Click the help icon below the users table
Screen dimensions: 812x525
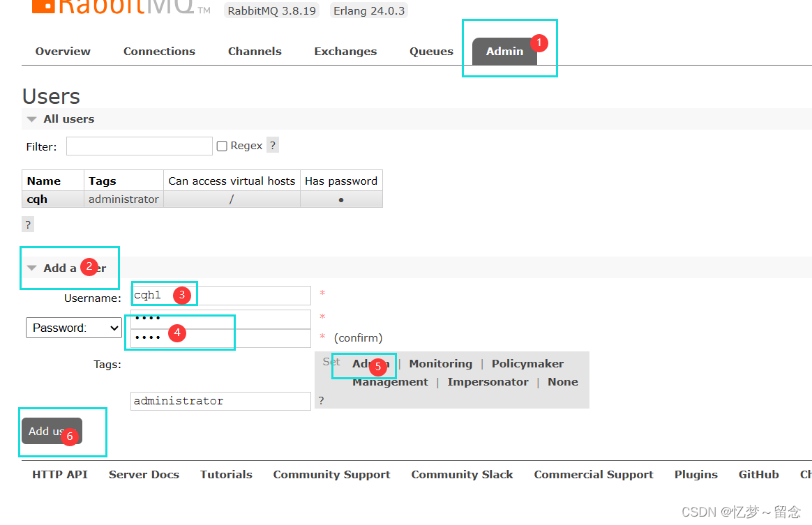(x=27, y=224)
